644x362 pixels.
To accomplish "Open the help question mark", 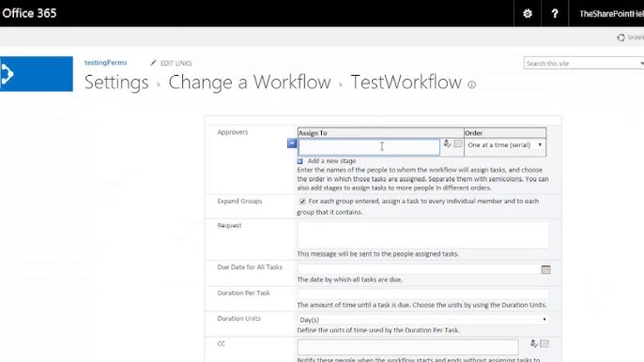I will [x=555, y=13].
